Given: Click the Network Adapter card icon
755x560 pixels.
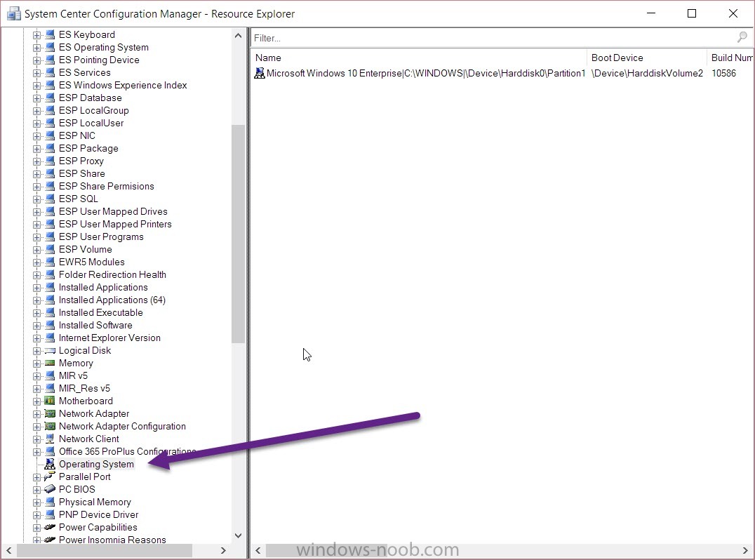Looking at the screenshot, I should tap(50, 413).
